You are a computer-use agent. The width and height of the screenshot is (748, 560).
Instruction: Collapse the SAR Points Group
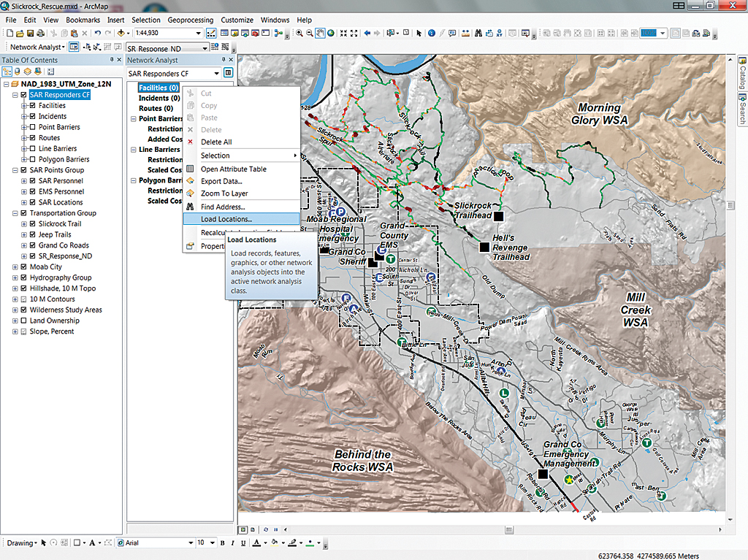[x=15, y=170]
